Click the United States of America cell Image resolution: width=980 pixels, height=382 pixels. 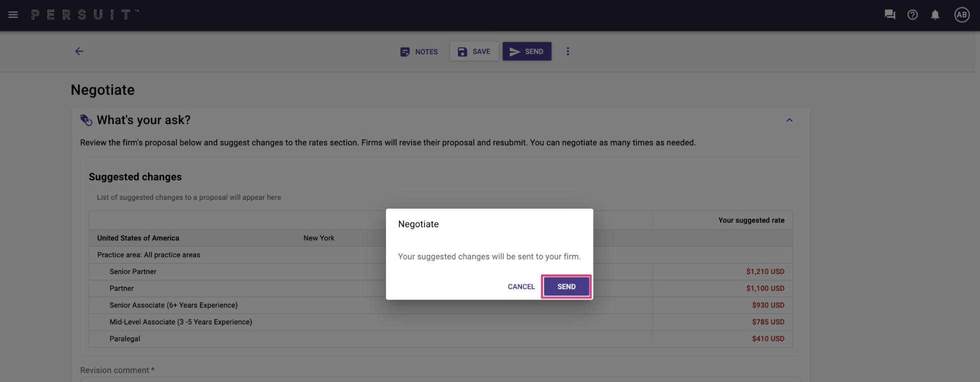click(x=138, y=238)
